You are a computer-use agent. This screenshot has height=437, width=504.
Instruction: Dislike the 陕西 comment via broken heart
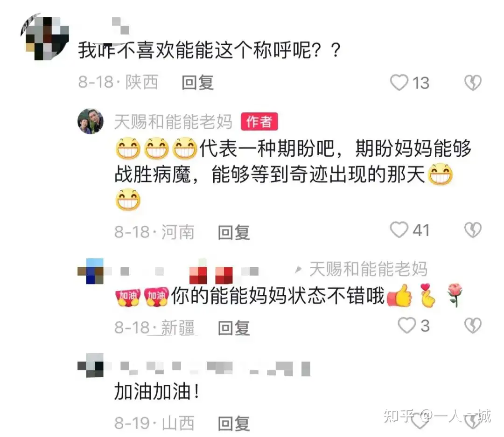(x=473, y=83)
